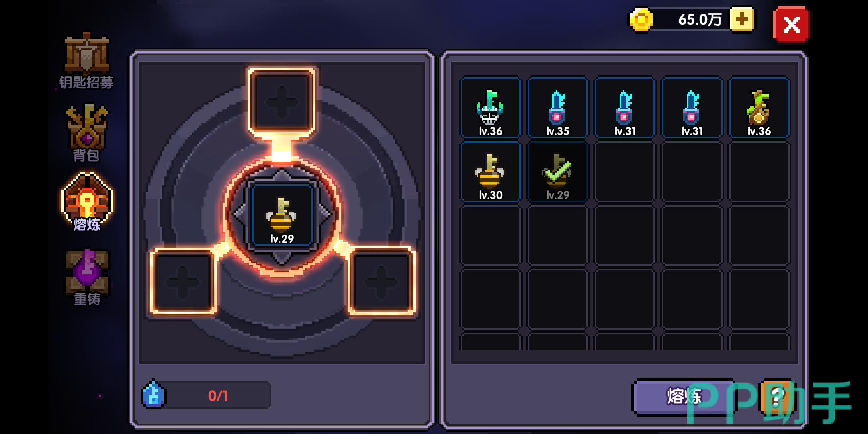Click the 熔炼 smelt button
868x434 pixels.
tap(684, 396)
